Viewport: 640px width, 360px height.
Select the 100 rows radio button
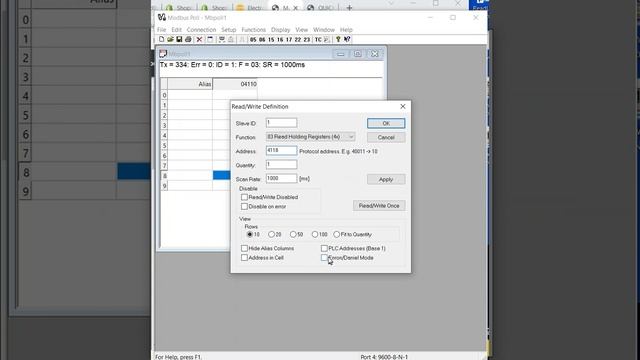coord(315,234)
